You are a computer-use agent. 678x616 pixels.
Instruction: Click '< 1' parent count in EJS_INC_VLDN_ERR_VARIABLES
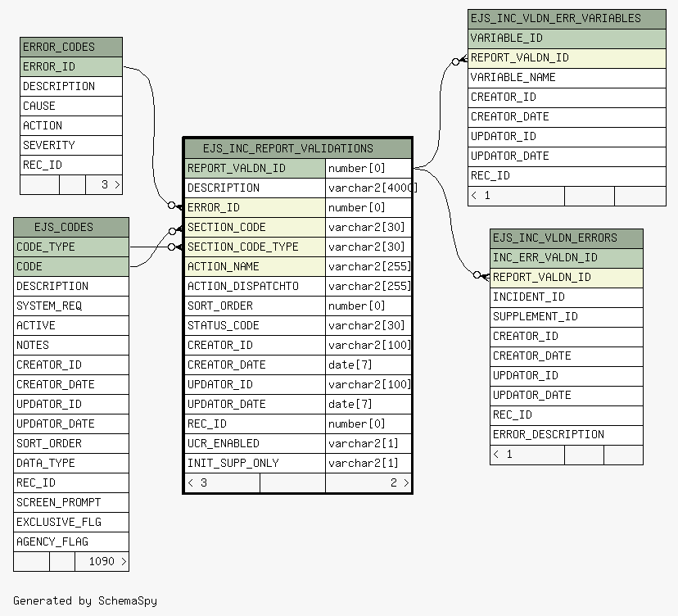pyautogui.click(x=517, y=196)
